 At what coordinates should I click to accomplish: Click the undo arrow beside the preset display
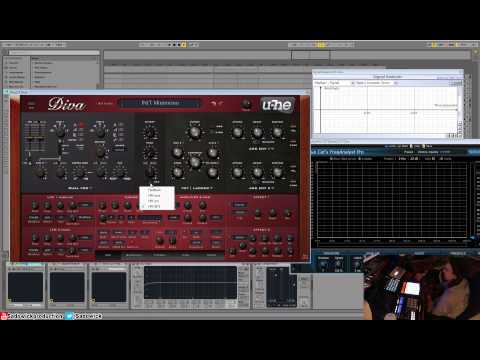tap(213, 103)
